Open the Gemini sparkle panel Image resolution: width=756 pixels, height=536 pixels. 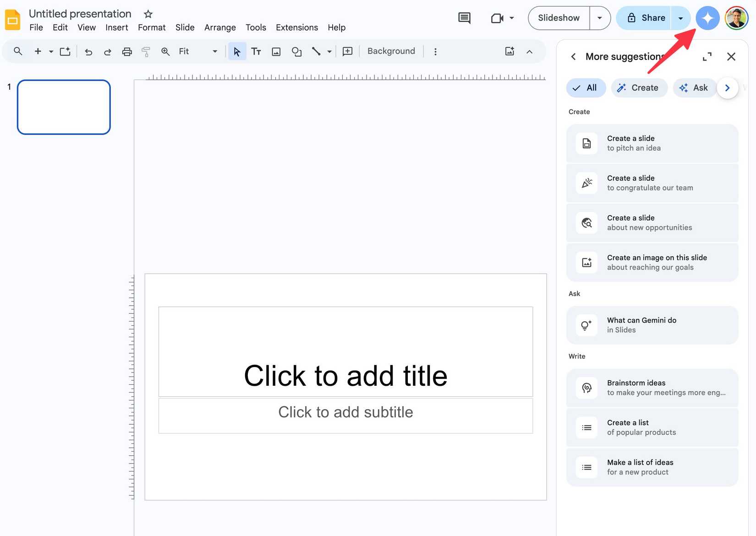(x=707, y=18)
